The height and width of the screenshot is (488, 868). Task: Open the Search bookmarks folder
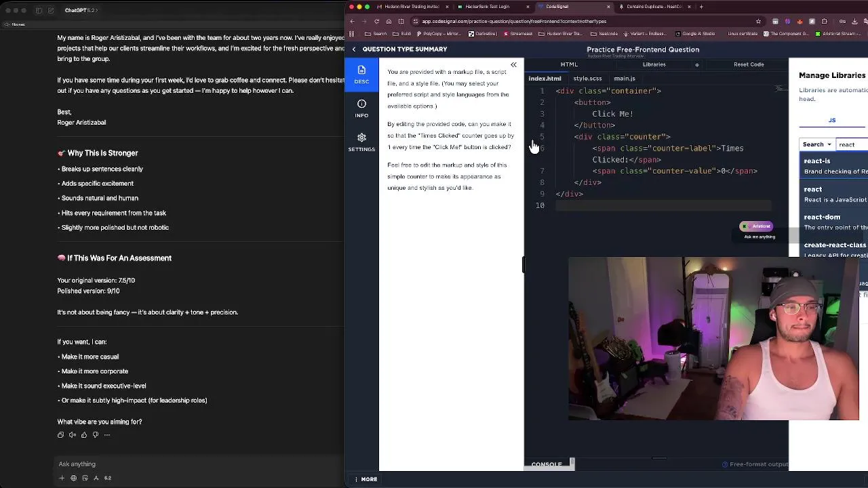376,33
